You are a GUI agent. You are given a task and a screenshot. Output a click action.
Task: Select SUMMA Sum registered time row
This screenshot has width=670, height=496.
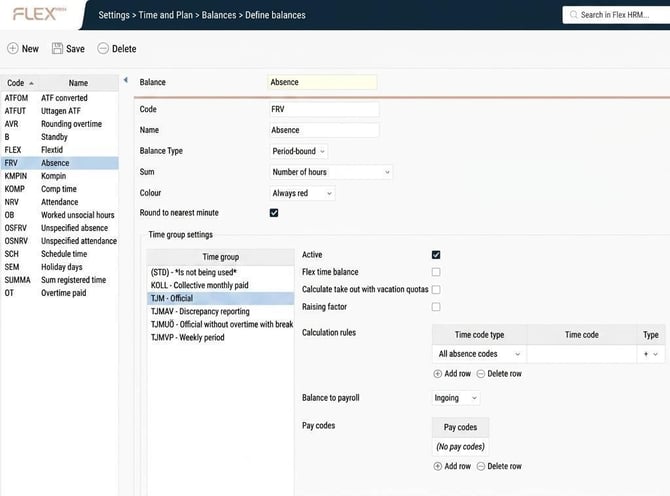[60, 280]
